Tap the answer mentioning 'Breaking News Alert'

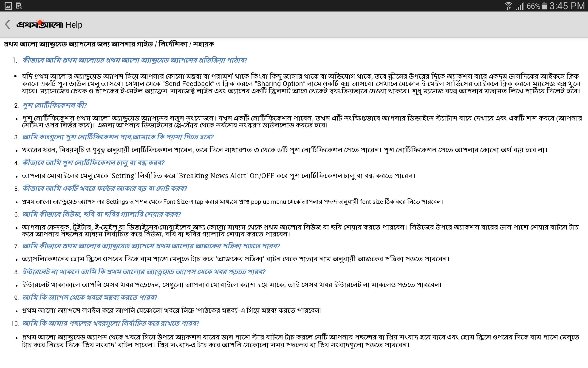219,176
